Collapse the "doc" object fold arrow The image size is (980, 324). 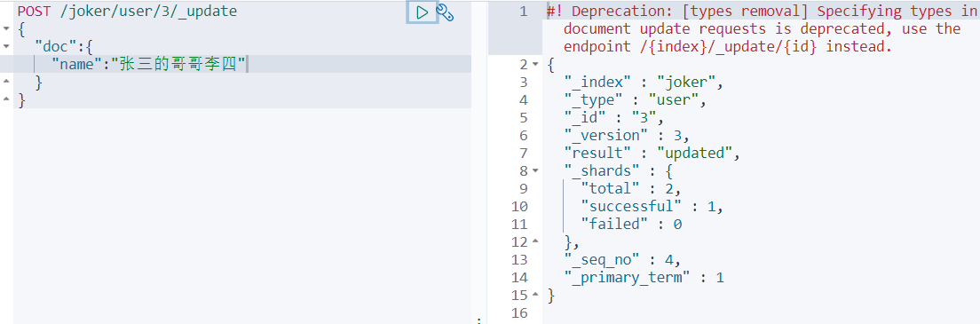point(6,46)
